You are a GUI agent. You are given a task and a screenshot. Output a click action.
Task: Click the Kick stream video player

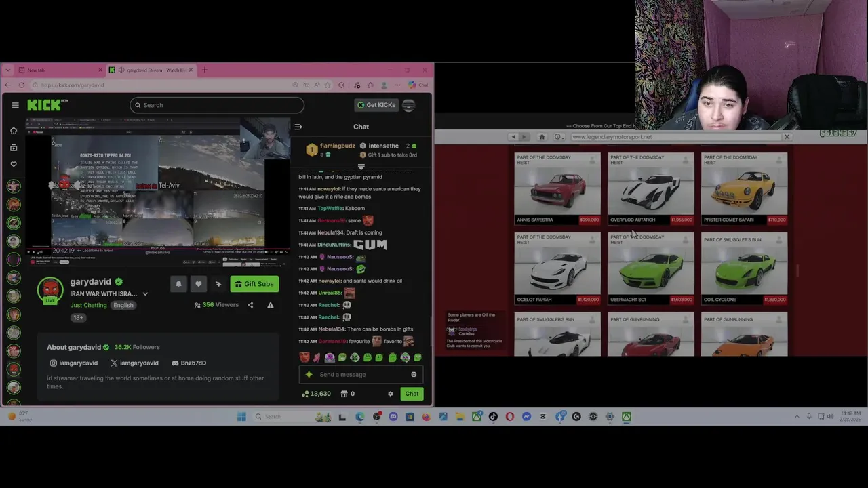point(158,193)
